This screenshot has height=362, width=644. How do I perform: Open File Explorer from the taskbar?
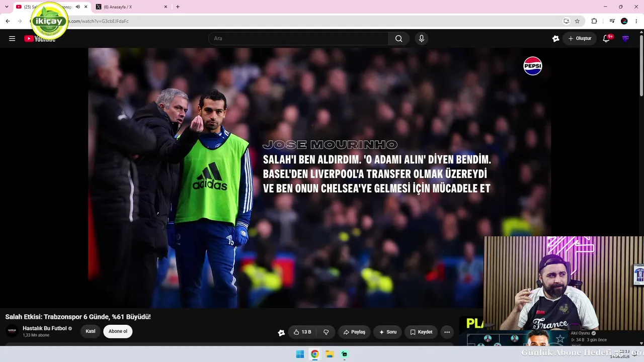(330, 354)
